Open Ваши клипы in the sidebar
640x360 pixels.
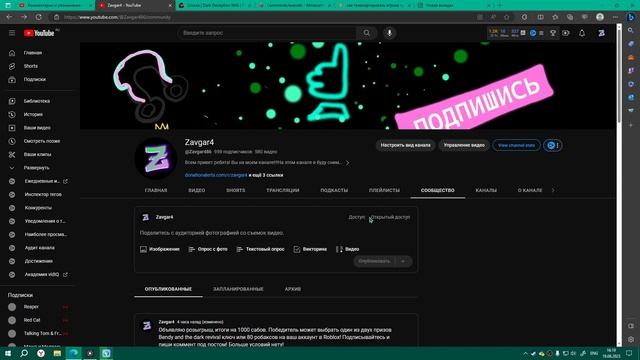coord(39,154)
